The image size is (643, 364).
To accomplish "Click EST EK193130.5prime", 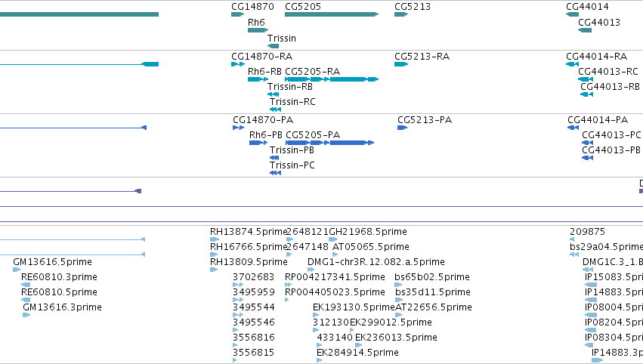I will (x=354, y=308).
